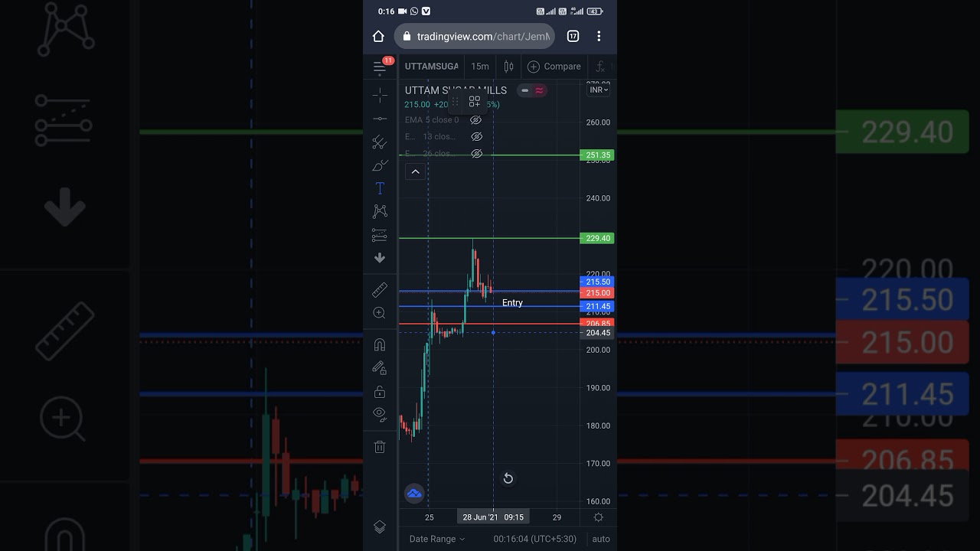
Task: Toggle lock all drawing tools
Action: (x=380, y=392)
